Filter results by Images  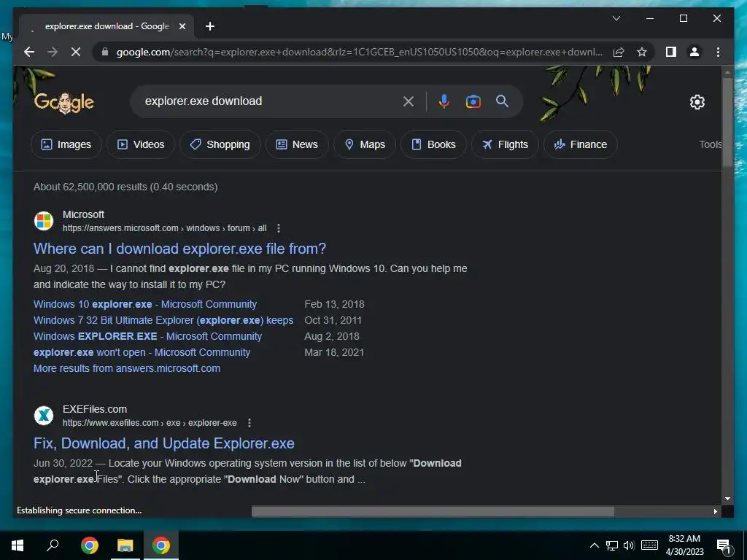click(66, 144)
